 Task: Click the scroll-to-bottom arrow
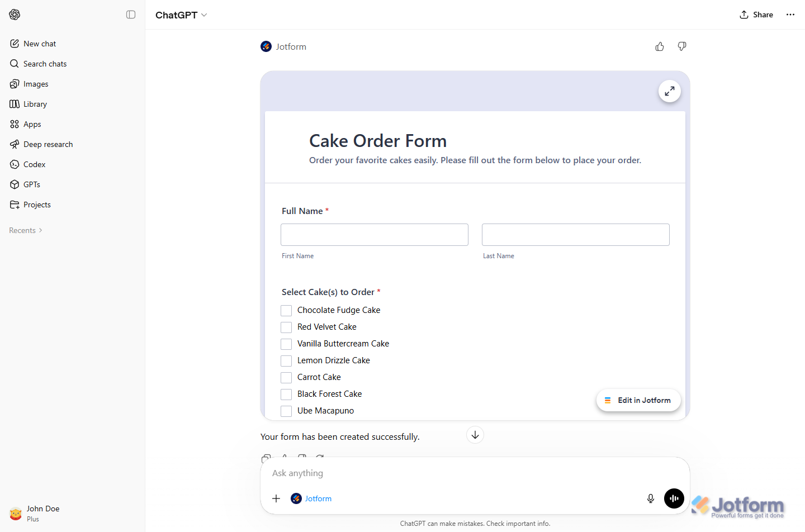[x=475, y=434]
